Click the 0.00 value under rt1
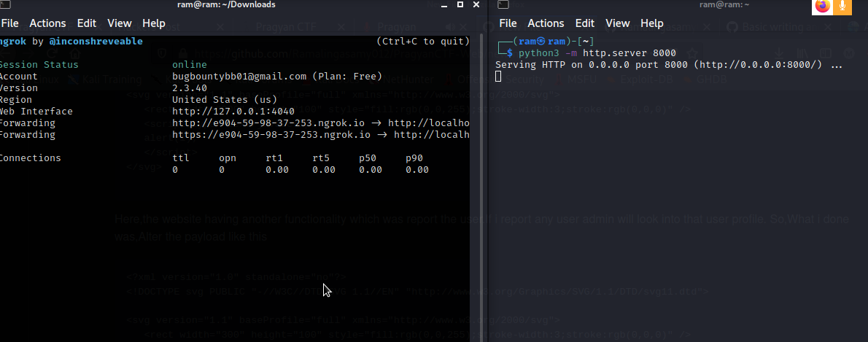This screenshot has width=868, height=342. point(276,169)
